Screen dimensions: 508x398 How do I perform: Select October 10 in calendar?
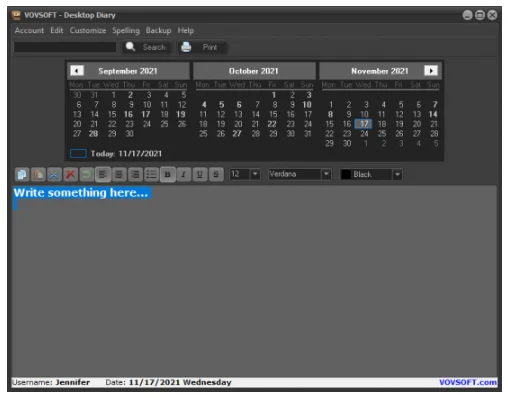click(x=307, y=105)
